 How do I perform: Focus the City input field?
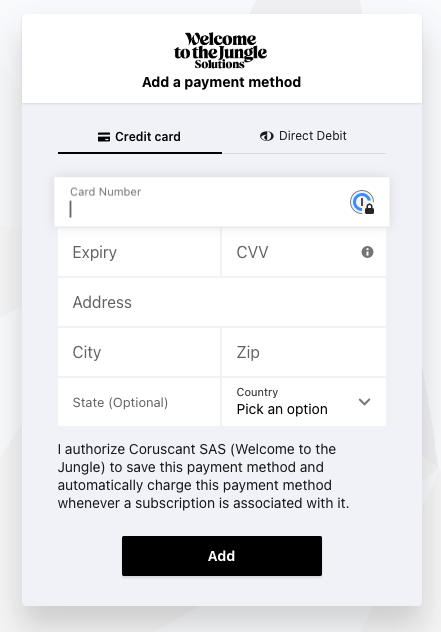click(x=139, y=352)
